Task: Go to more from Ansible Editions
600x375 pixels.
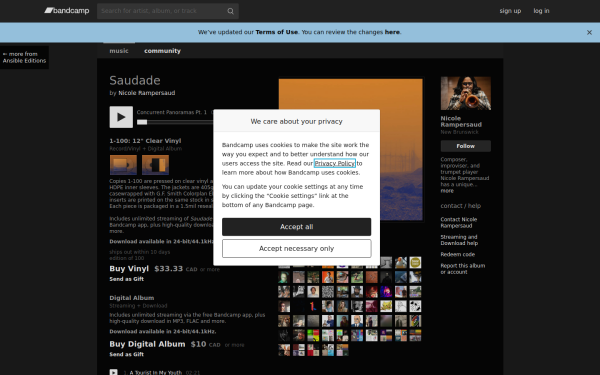Action: coord(24,57)
